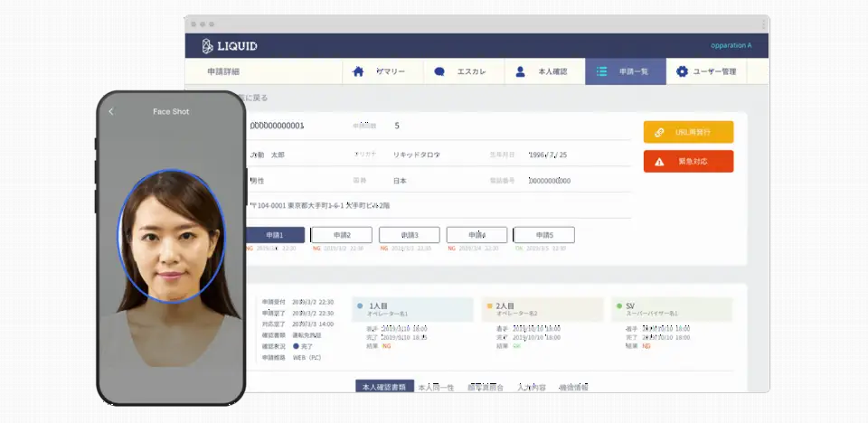Screen dimensions: 868x423
Task: Select the 申請一覧 list icon
Action: click(x=602, y=71)
